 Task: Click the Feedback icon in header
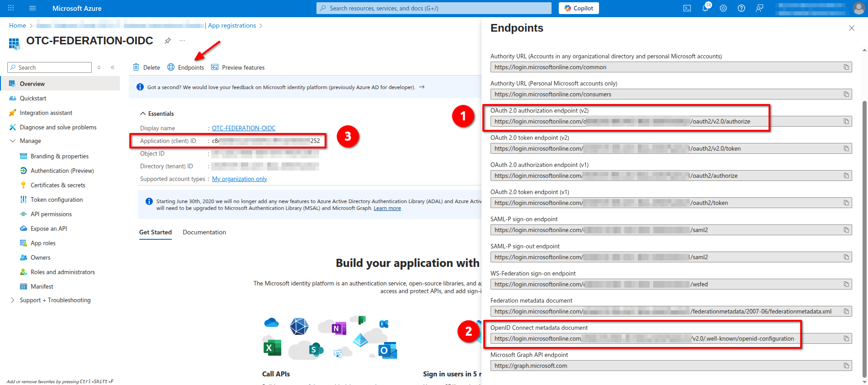coord(759,8)
